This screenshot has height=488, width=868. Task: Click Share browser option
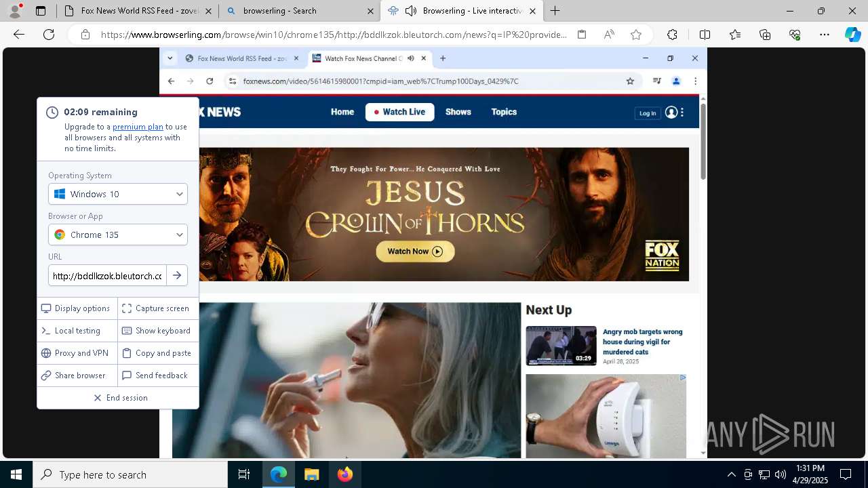point(77,375)
